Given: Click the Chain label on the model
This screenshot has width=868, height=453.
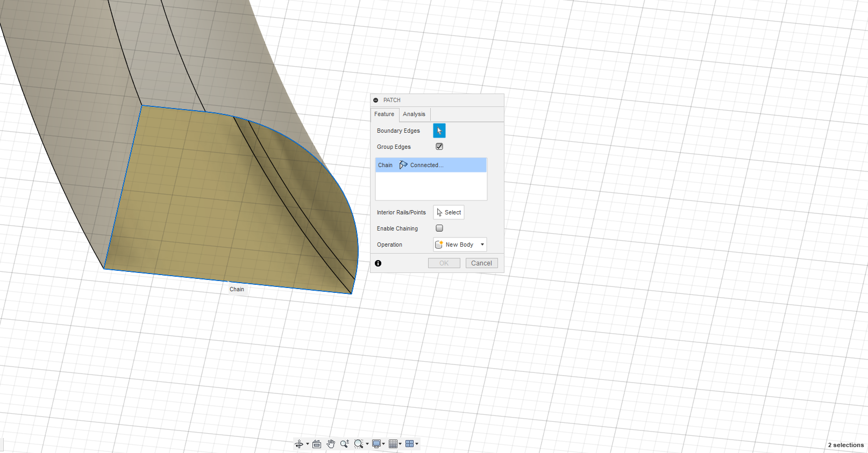Looking at the screenshot, I should point(237,289).
